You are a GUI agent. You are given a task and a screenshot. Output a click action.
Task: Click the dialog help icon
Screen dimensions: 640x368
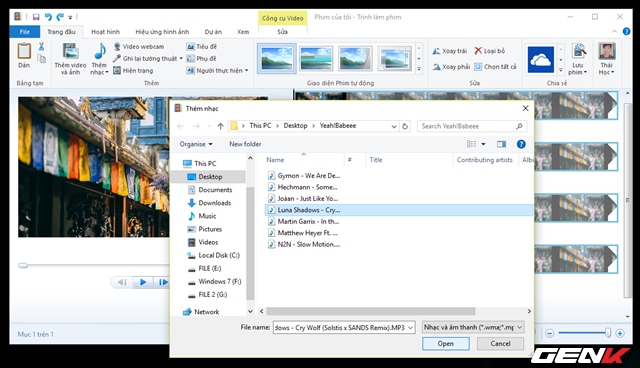[x=521, y=144]
